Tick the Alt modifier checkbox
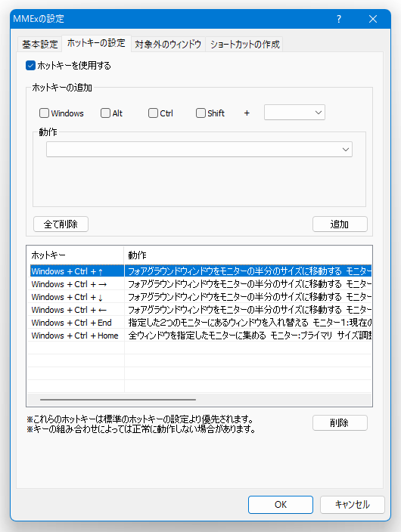Image resolution: width=401 pixels, height=532 pixels. click(111, 113)
